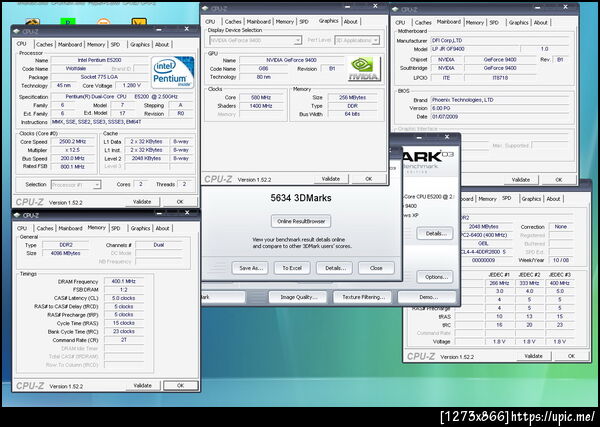Screen dimensions: 600x427
Task: Click Validate in the Mainboard window
Action: [521, 179]
